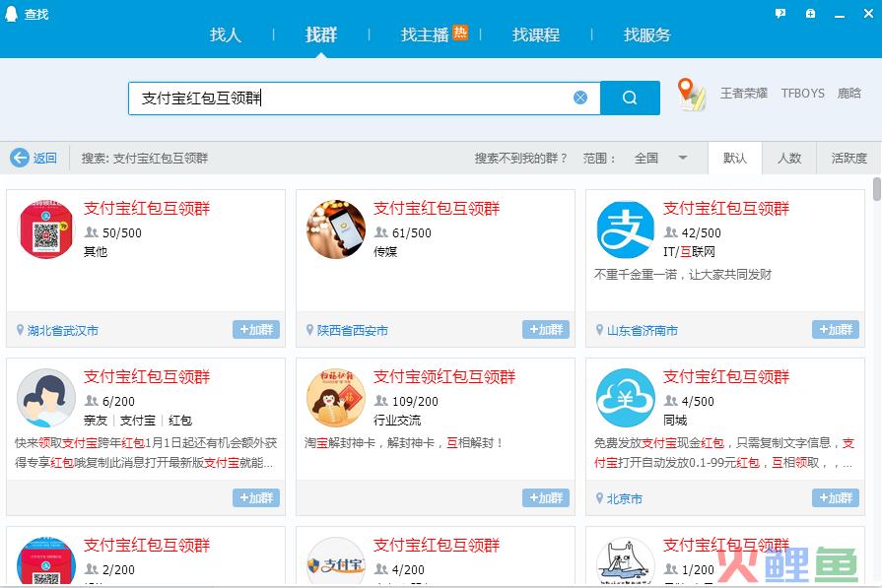Open the map location icon beside search

pyautogui.click(x=691, y=94)
